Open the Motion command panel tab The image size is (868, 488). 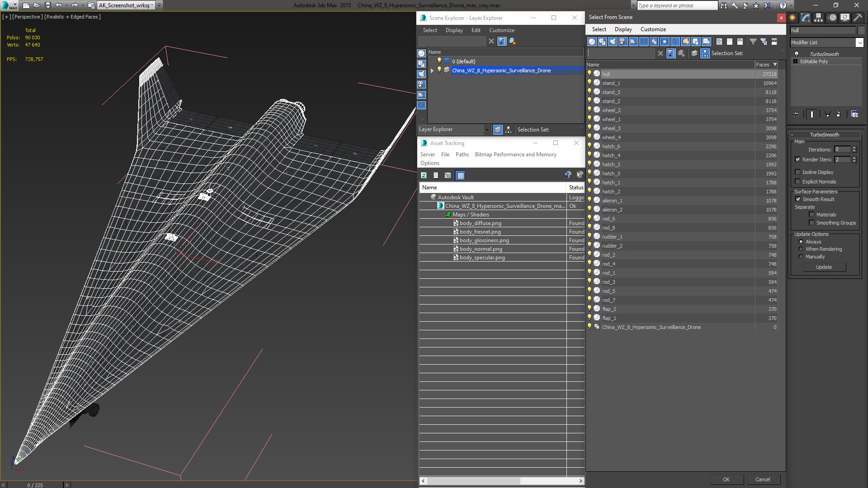point(832,18)
